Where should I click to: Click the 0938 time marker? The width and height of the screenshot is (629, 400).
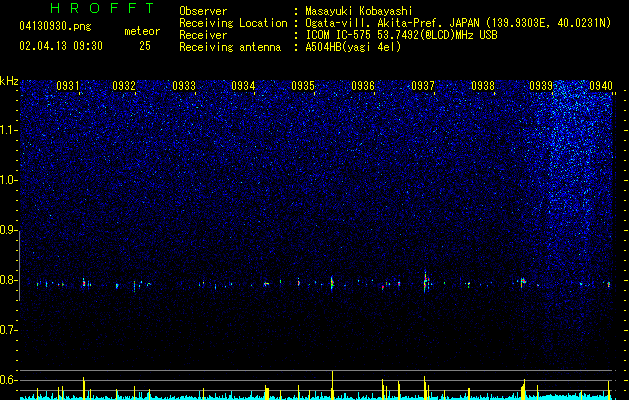(x=483, y=86)
